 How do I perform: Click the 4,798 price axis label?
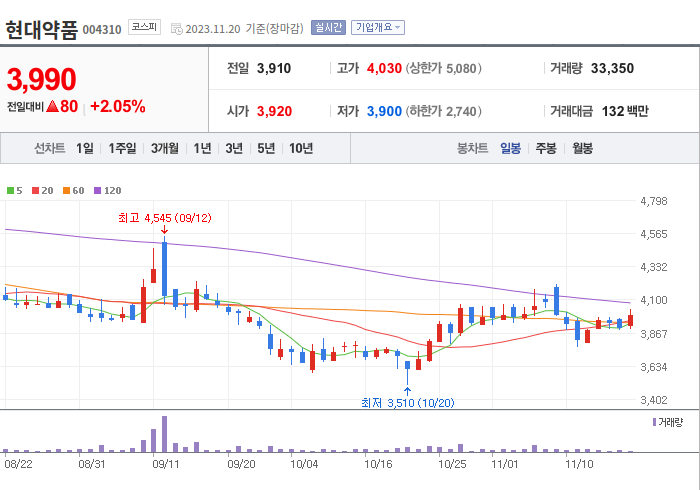click(x=654, y=201)
